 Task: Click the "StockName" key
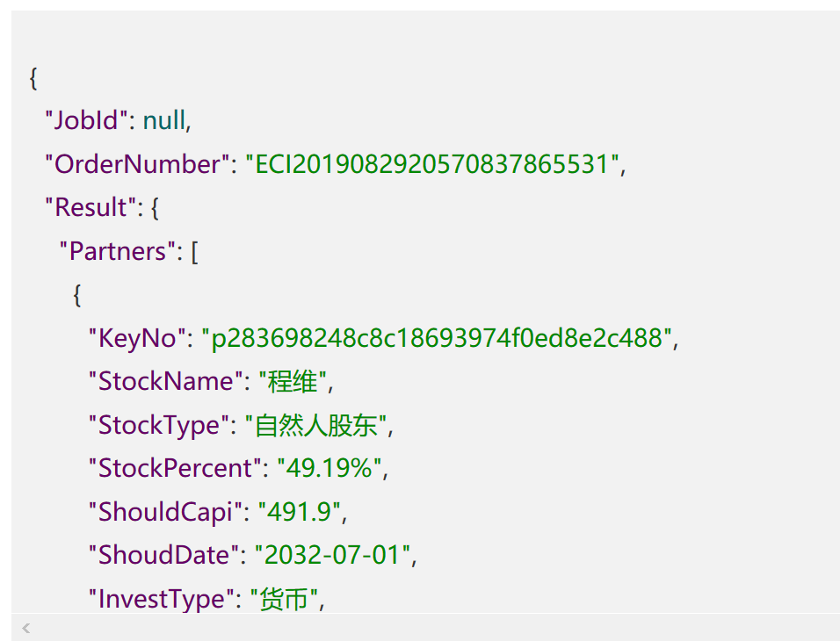coord(165,381)
